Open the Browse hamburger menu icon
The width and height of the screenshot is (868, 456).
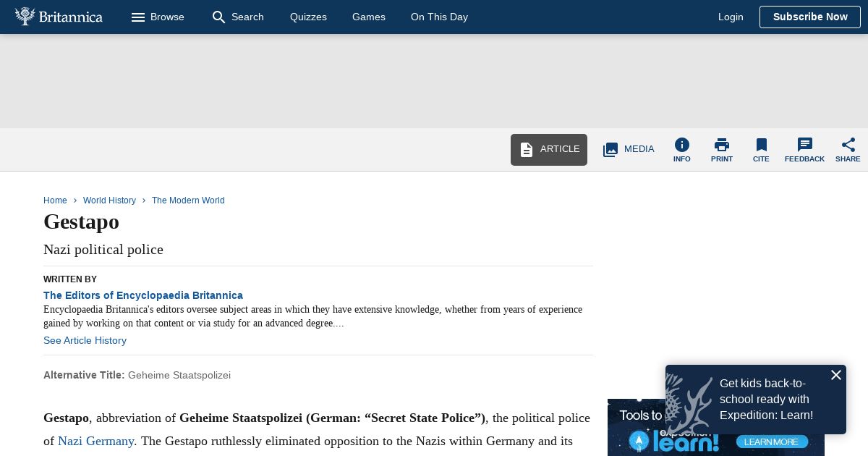[138, 17]
